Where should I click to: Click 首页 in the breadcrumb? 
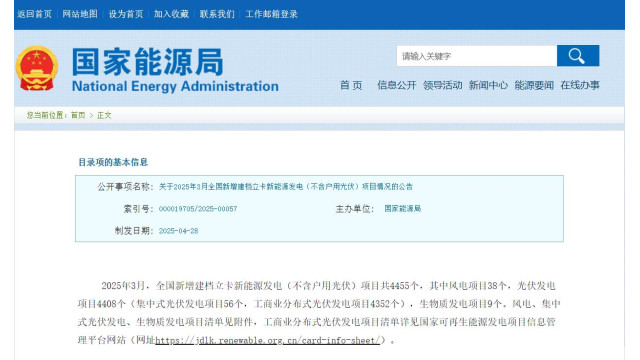point(78,115)
